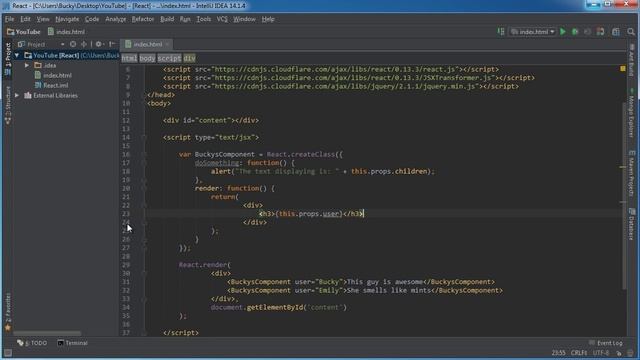Open the Mongo Explorer side tab
The width and height of the screenshot is (640, 360).
[x=631, y=114]
